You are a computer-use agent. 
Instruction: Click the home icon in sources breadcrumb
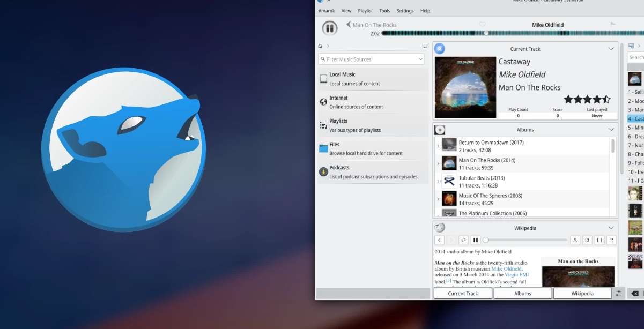click(x=321, y=46)
